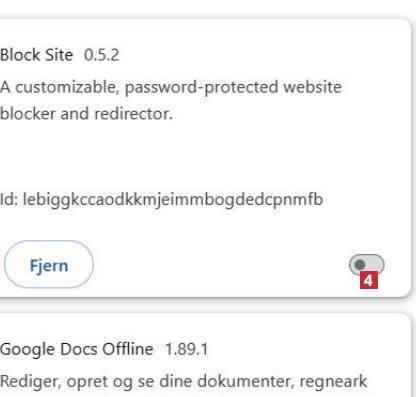Click the word 'website' in the description
The height and width of the screenshot is (397, 416).
click(x=313, y=87)
